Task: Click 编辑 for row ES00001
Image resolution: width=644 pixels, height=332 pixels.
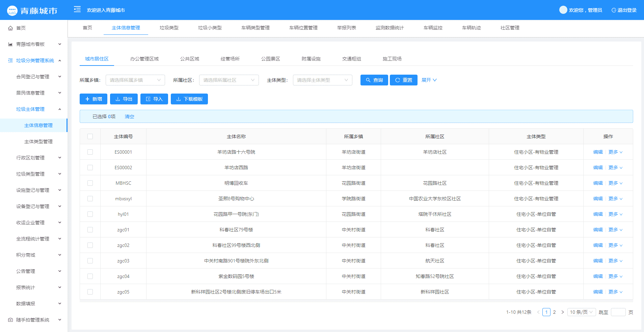Action: [598, 152]
